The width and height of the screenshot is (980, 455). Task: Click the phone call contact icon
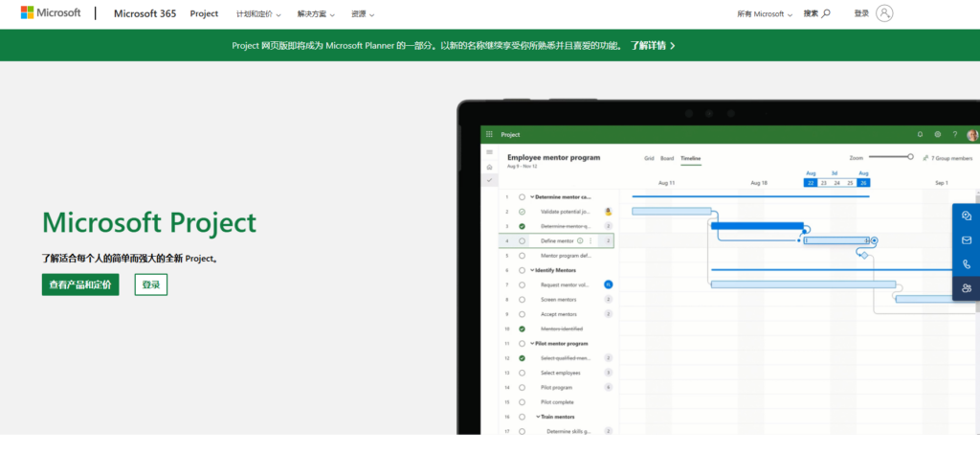pos(967,264)
